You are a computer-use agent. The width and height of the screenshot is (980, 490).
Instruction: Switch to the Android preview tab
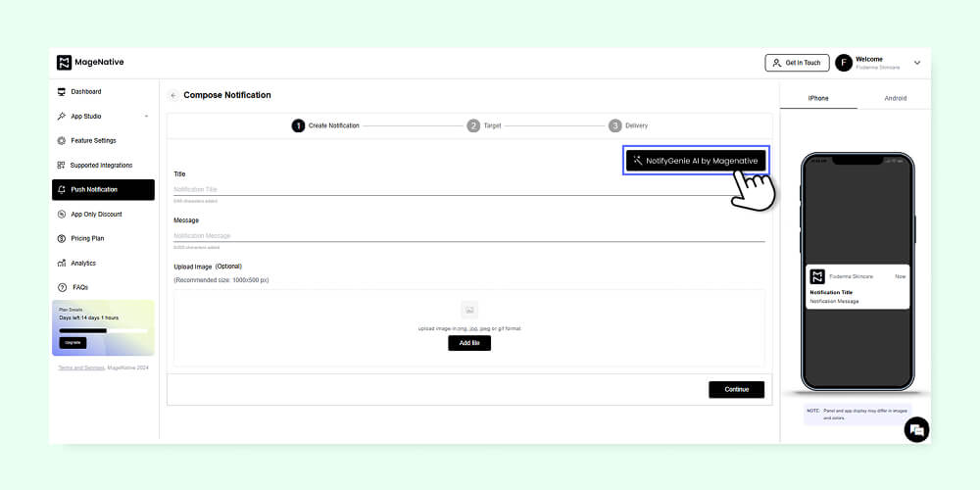(895, 98)
